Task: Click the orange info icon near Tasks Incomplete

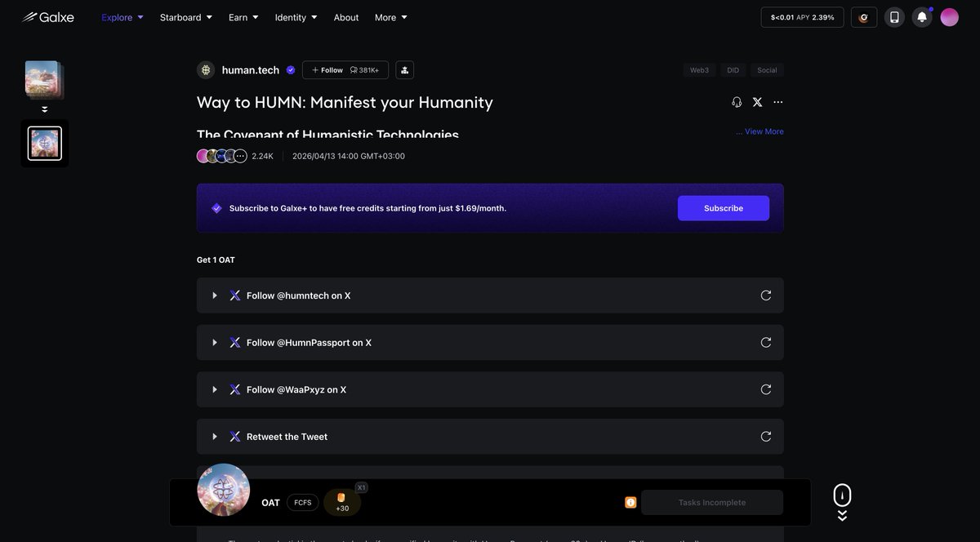Action: [630, 503]
